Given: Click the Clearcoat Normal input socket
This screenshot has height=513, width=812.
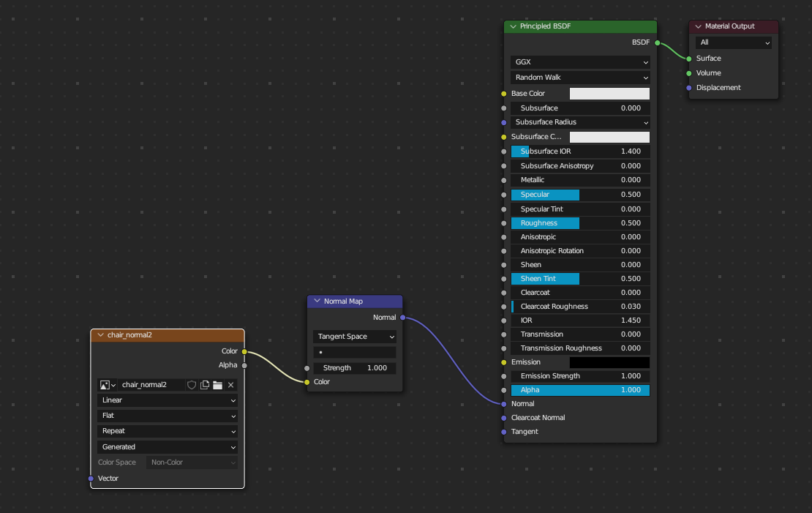Looking at the screenshot, I should [504, 418].
